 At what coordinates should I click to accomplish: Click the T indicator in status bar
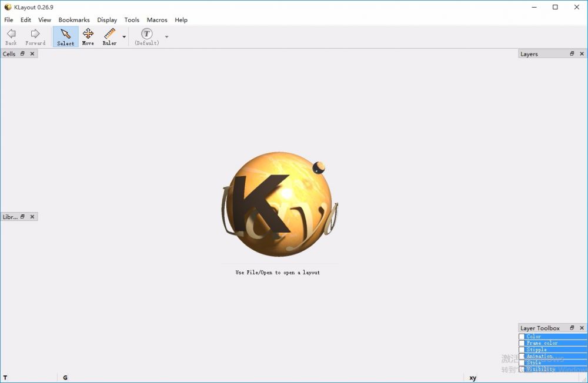(5, 378)
